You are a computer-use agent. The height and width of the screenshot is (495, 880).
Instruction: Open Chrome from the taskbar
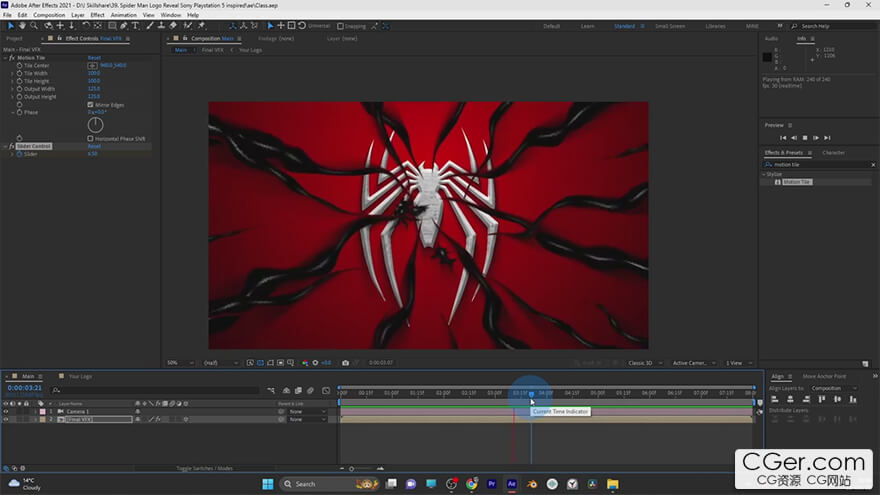tap(471, 484)
